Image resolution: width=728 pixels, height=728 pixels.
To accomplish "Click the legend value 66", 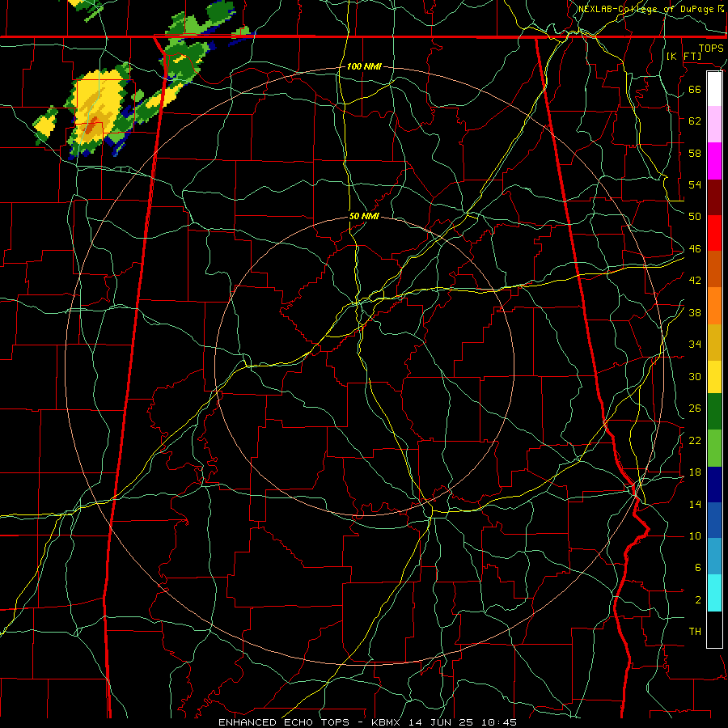I will pos(695,89).
